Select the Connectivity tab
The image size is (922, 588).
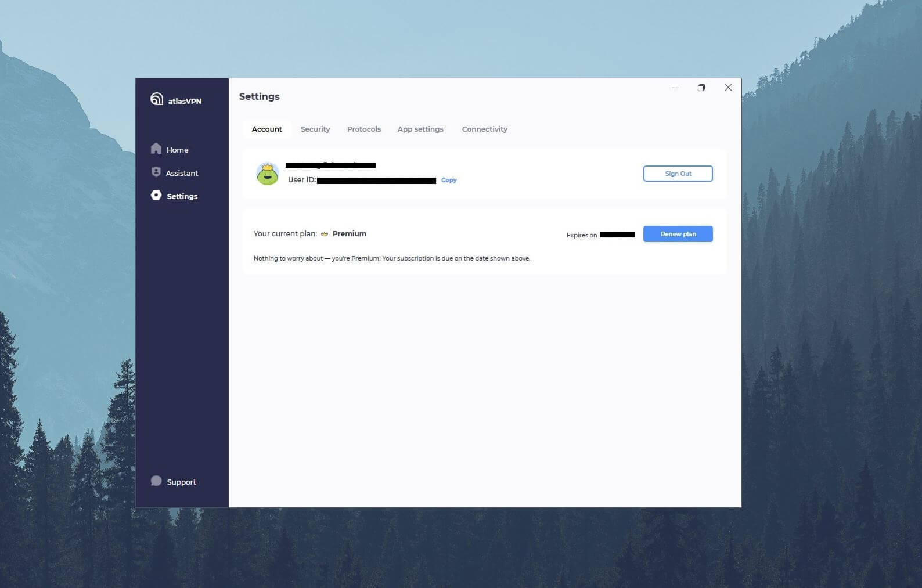point(485,129)
